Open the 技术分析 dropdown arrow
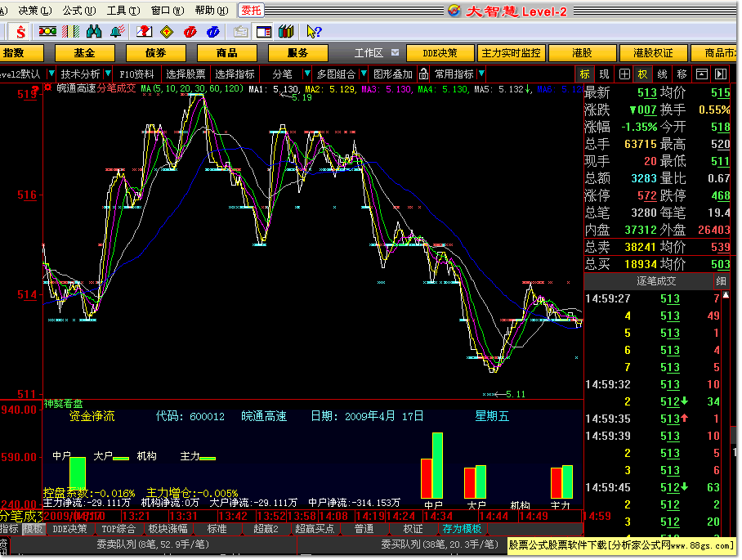 [108, 74]
